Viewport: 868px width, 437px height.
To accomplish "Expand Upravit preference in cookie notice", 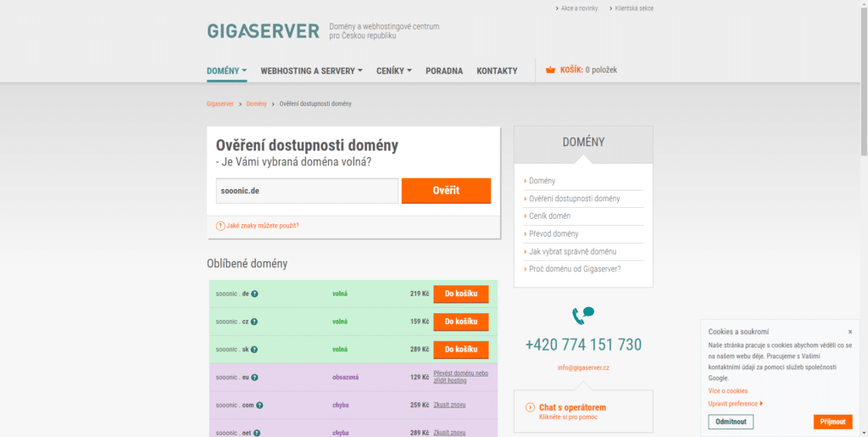I will [735, 404].
